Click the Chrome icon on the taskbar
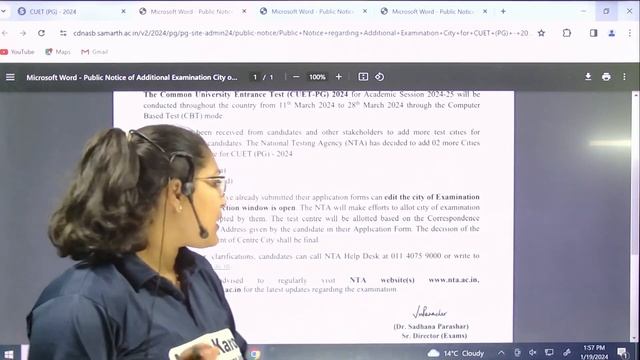Screen dimensions: 640x360 pos(255,354)
